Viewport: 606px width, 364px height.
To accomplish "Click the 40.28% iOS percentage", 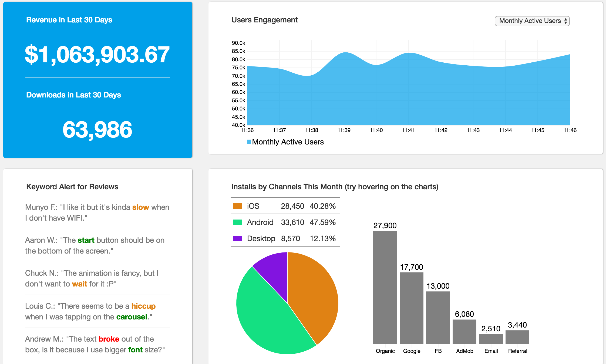I will pyautogui.click(x=323, y=206).
